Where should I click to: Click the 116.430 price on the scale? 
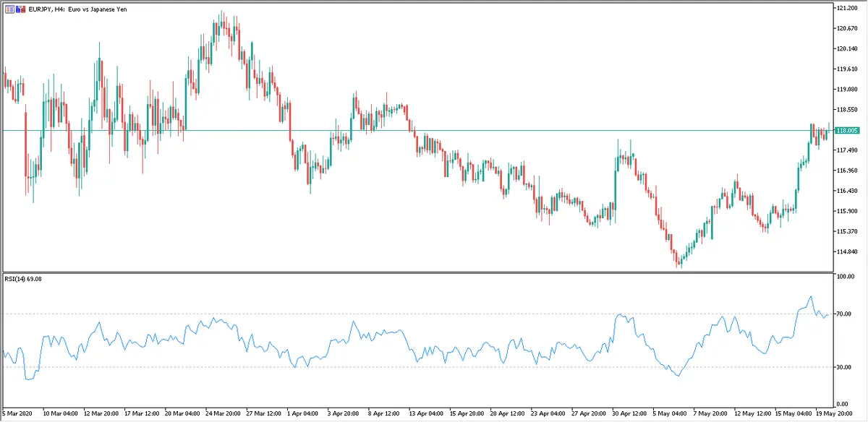(x=846, y=191)
